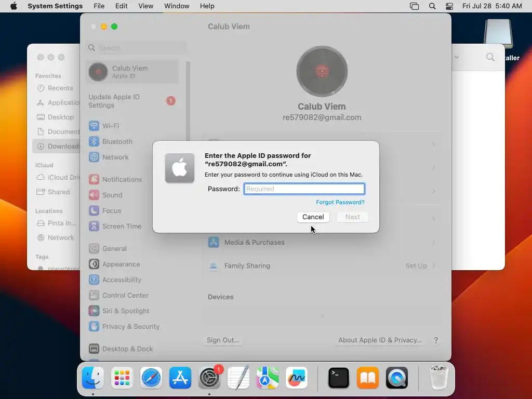Expand the Media & Purchases chevron

pyautogui.click(x=434, y=242)
